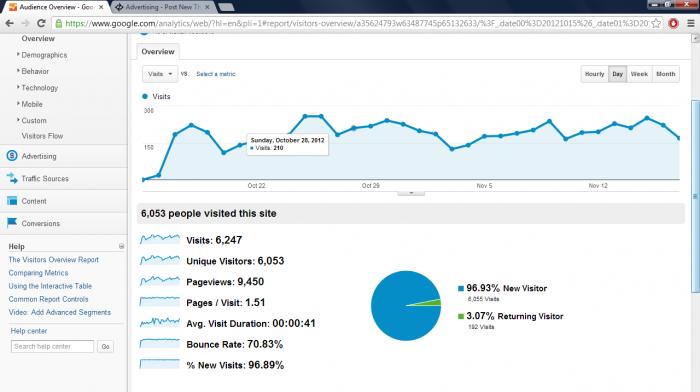
Task: Switch graph to Month view
Action: tap(666, 74)
